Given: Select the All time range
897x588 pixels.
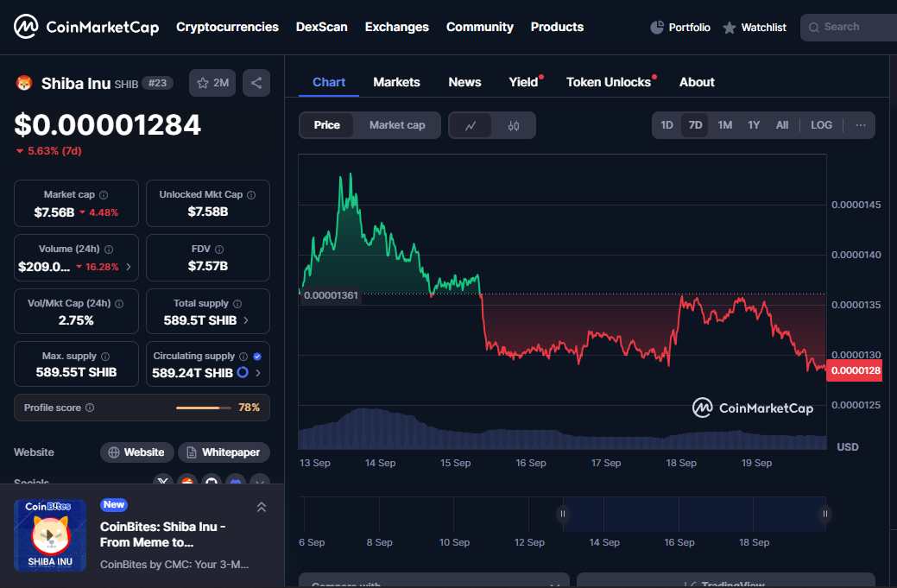Looking at the screenshot, I should point(782,125).
